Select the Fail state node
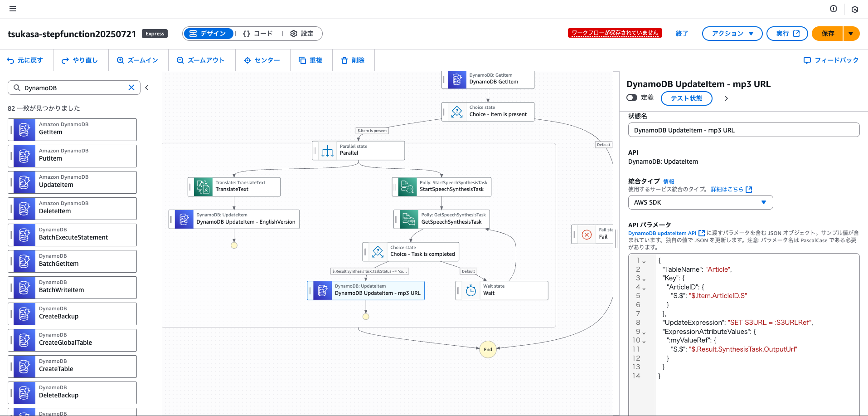 [x=592, y=235]
